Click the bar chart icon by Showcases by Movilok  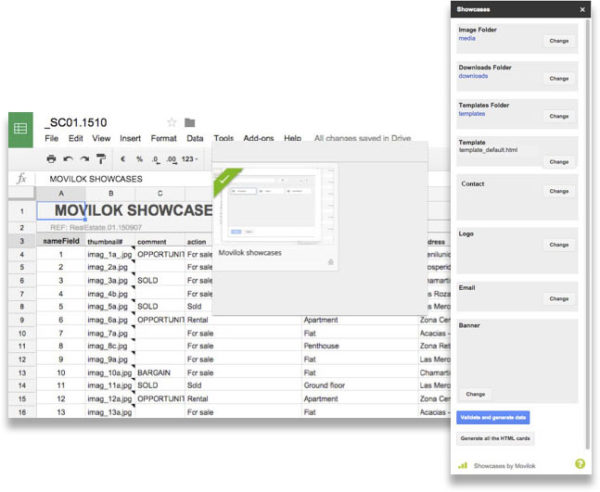click(463, 465)
